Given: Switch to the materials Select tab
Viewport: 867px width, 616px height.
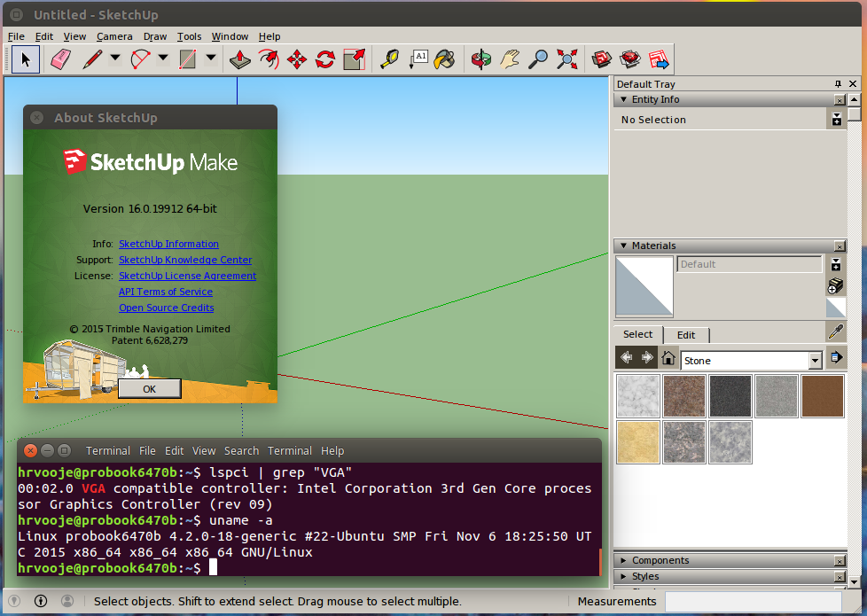Looking at the screenshot, I should 638,334.
